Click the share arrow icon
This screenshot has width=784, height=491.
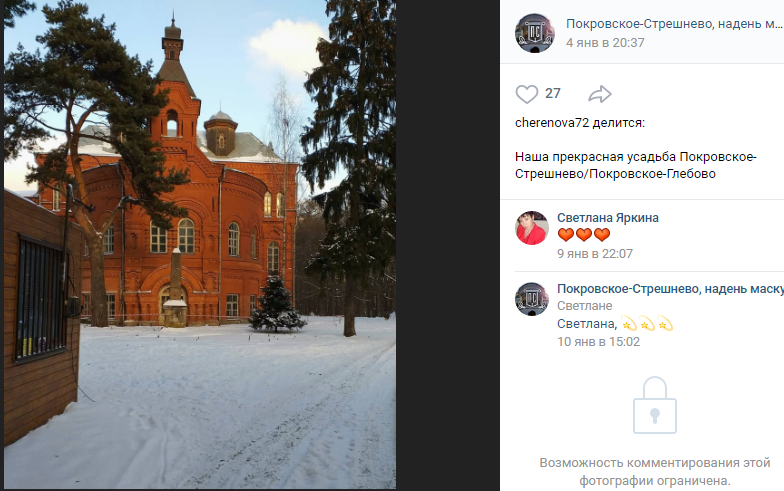pyautogui.click(x=600, y=94)
